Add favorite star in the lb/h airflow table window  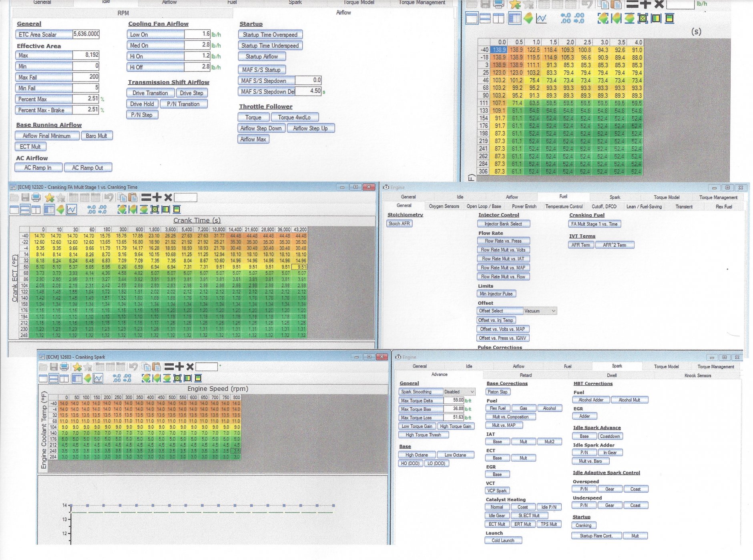pos(515,4)
